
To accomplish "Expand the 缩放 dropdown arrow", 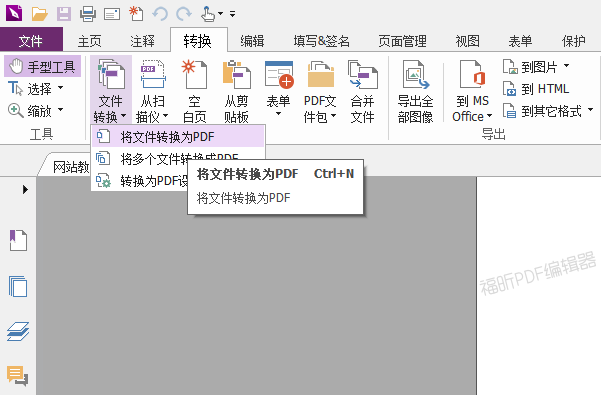I will (x=61, y=110).
